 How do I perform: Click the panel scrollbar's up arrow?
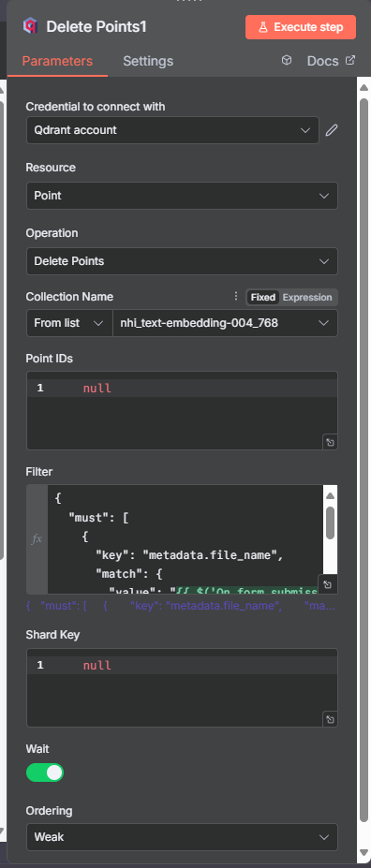click(364, 87)
